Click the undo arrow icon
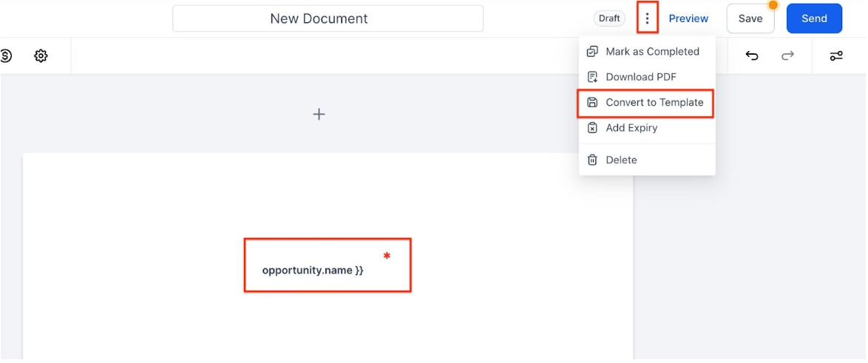Viewport: 868px width, 363px height. [752, 55]
